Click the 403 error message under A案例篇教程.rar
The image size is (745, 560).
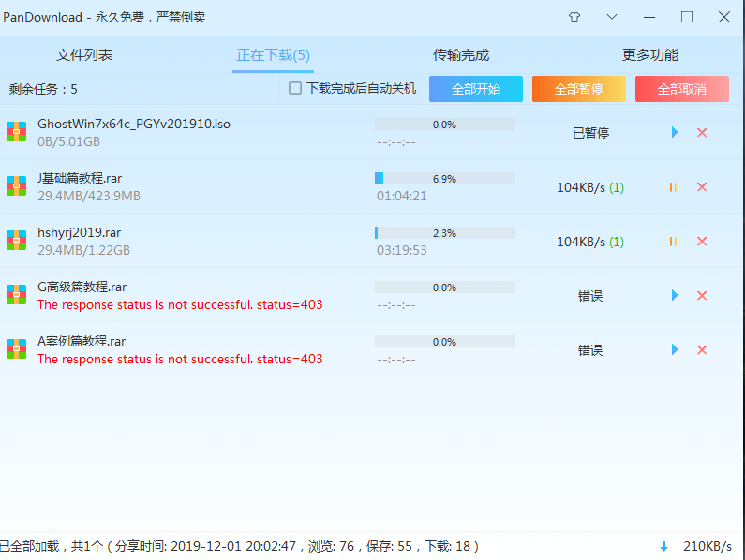pyautogui.click(x=180, y=359)
